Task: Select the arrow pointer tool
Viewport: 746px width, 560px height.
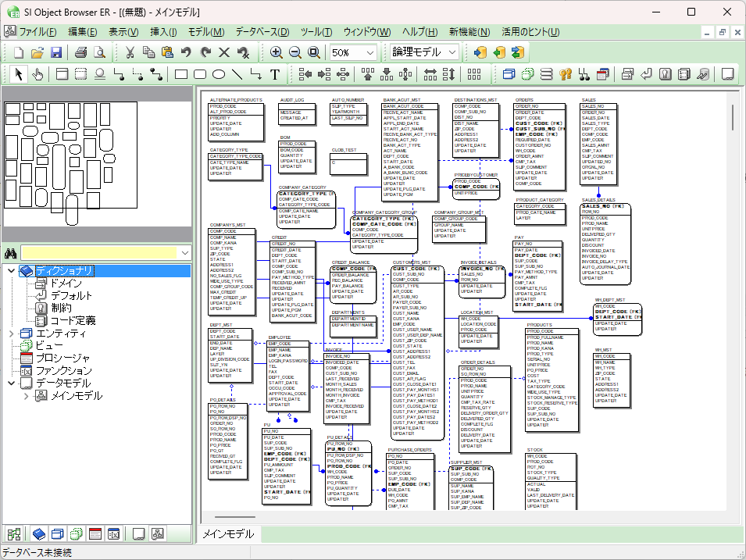Action: 19,74
